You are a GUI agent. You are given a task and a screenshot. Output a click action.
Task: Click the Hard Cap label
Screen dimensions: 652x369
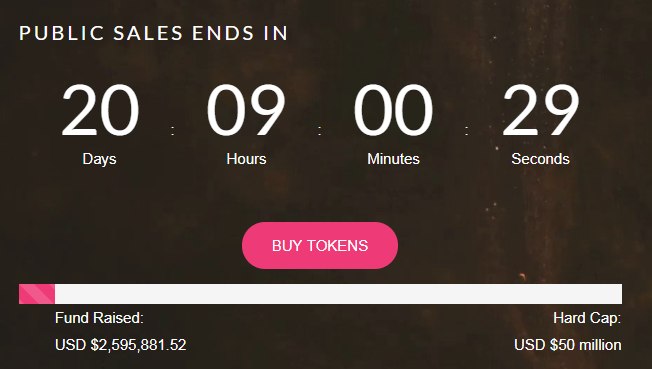(x=587, y=318)
